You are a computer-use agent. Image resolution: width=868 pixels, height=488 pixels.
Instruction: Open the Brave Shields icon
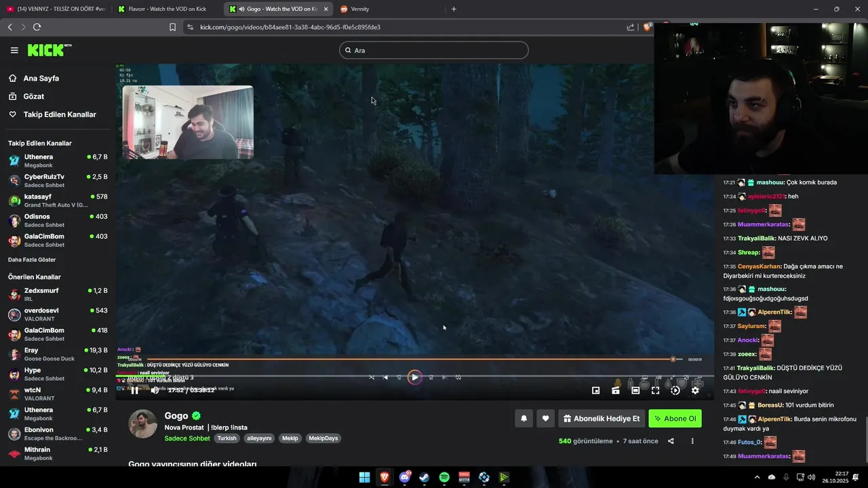(x=647, y=27)
